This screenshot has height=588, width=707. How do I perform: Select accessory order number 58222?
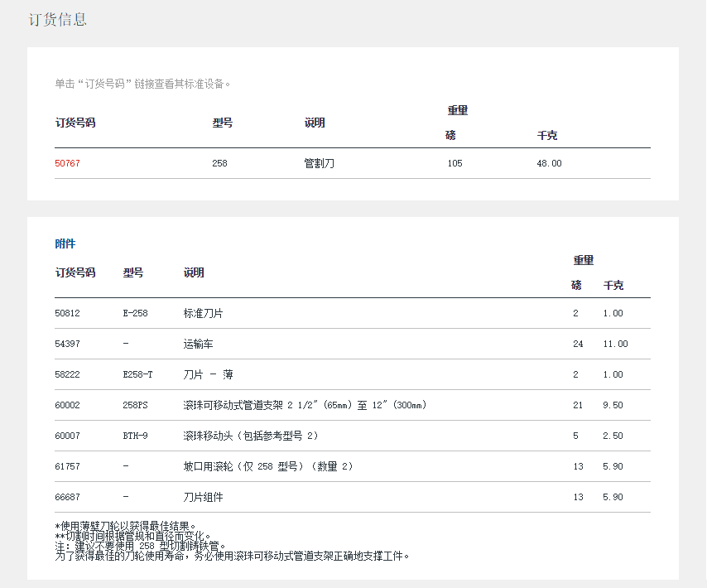[x=68, y=374]
